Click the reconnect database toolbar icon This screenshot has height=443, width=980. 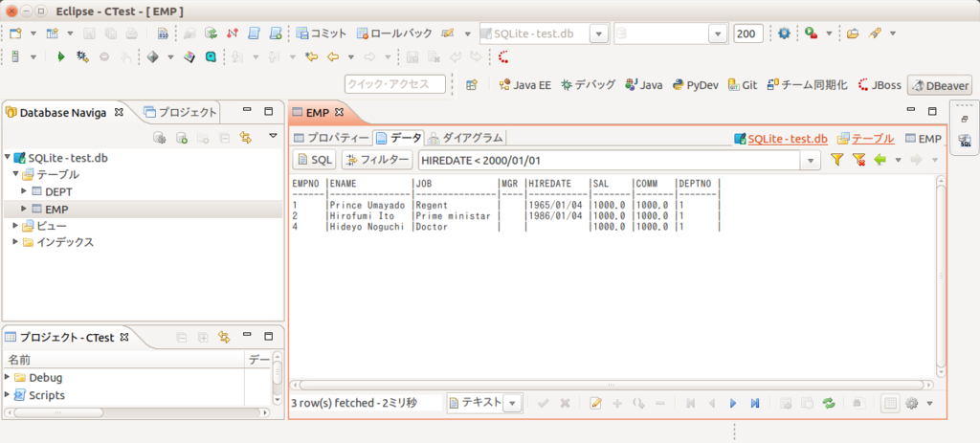click(x=212, y=33)
